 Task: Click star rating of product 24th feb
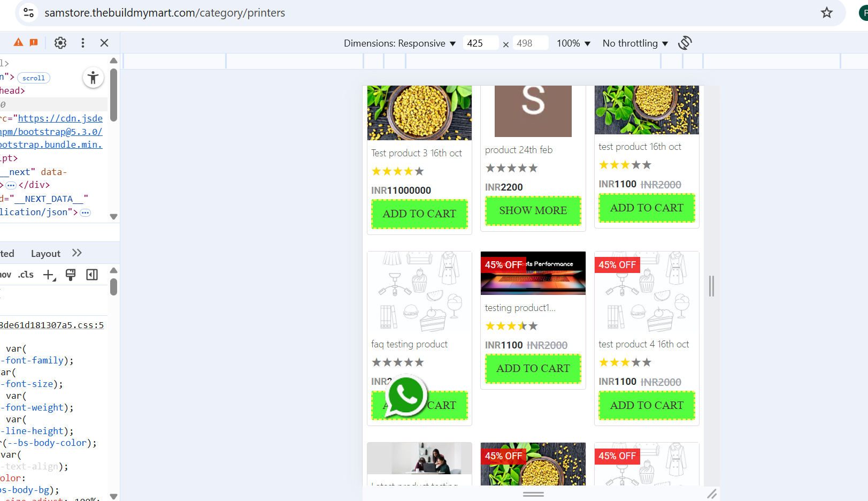click(x=511, y=168)
